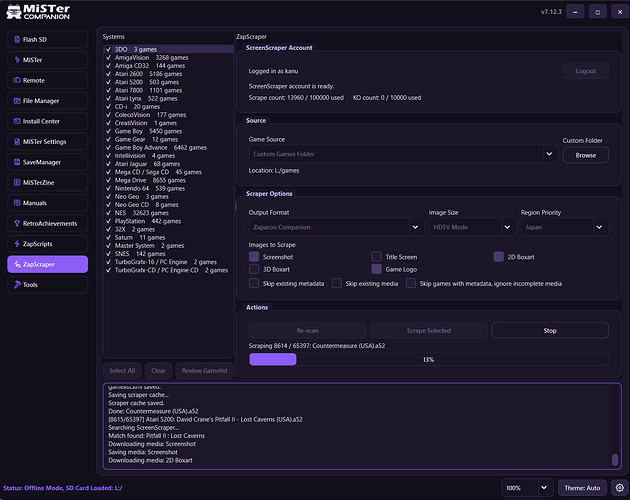Screen dimensions: 630x500
Task: Go to the Install Center page
Action: tap(47, 121)
